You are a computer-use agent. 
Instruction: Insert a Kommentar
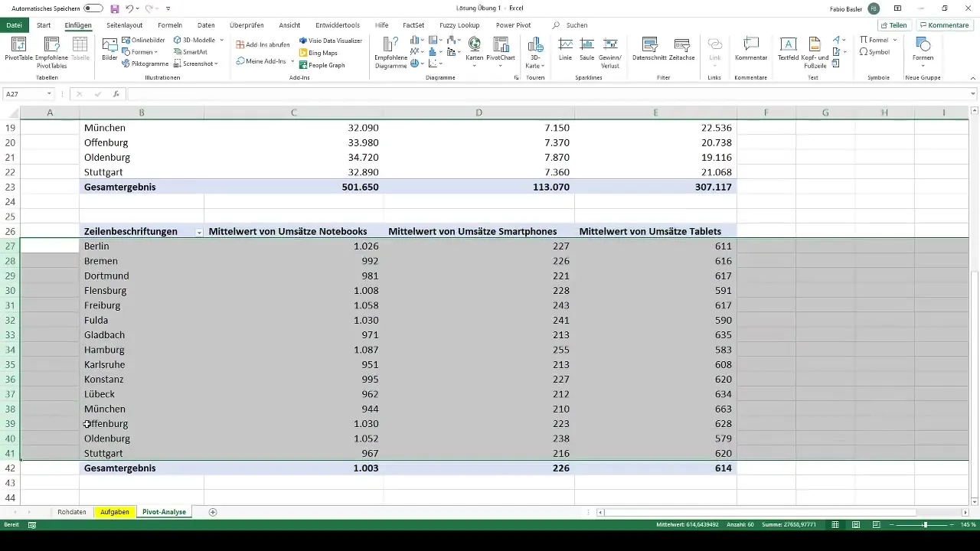[x=751, y=49]
